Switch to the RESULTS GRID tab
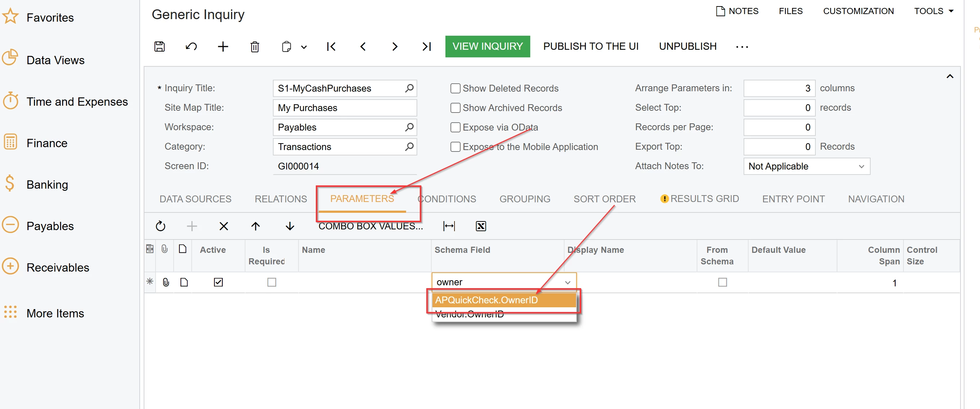The image size is (980, 409). (704, 199)
